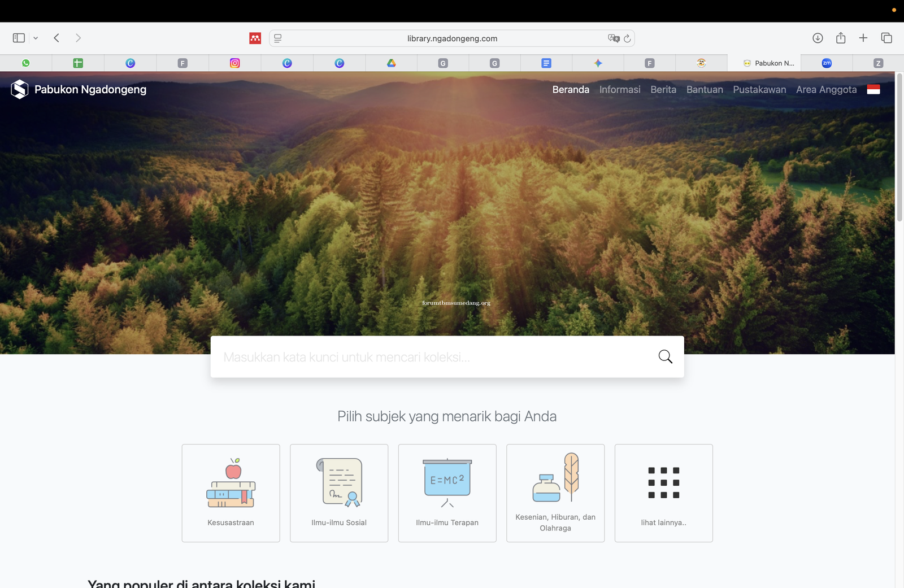The width and height of the screenshot is (904, 588).
Task: Select the Ilmu-ilmu Sosial subject icon
Action: click(x=339, y=483)
